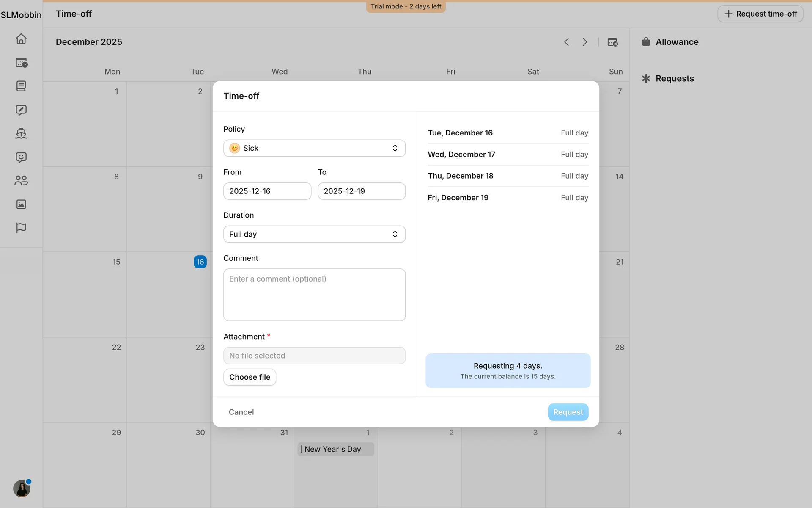
Task: Cancel the time-off request
Action: [241, 412]
